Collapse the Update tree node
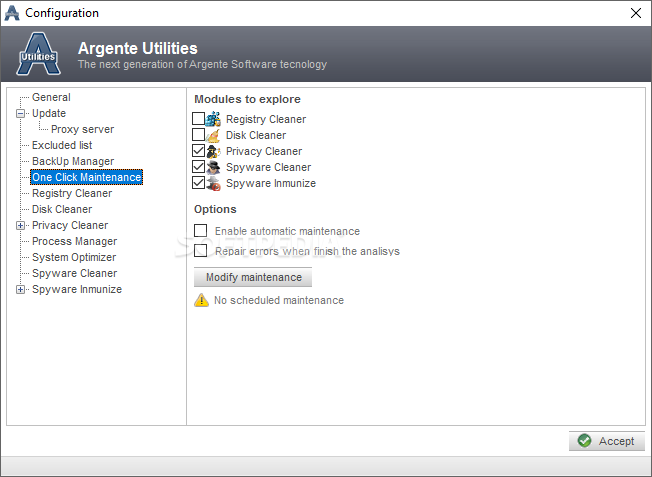The image size is (652, 477). pos(20,114)
